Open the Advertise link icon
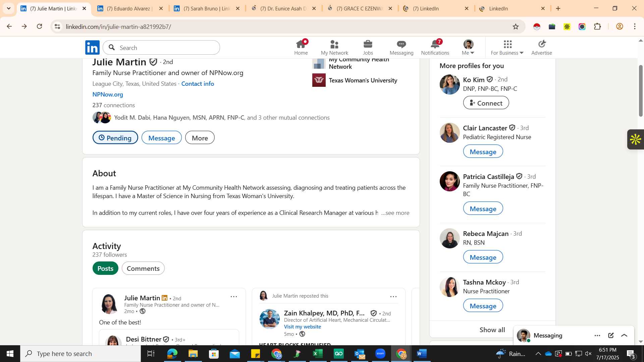The width and height of the screenshot is (644, 362). click(x=542, y=47)
